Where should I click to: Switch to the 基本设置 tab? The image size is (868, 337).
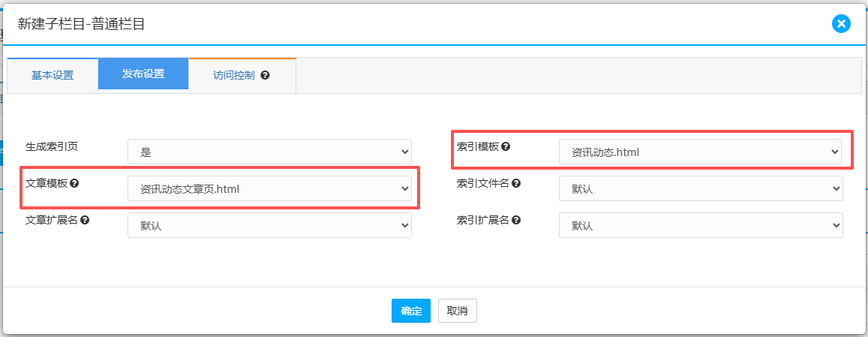[x=53, y=76]
